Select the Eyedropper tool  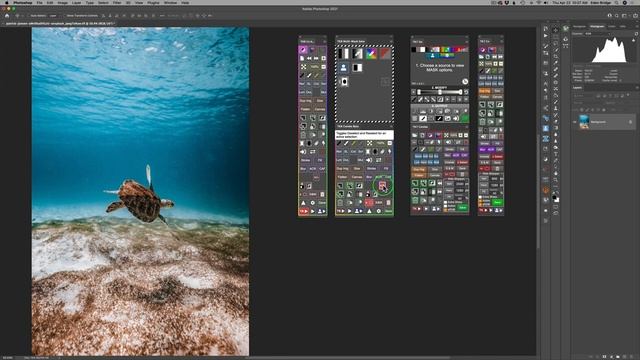(556, 63)
